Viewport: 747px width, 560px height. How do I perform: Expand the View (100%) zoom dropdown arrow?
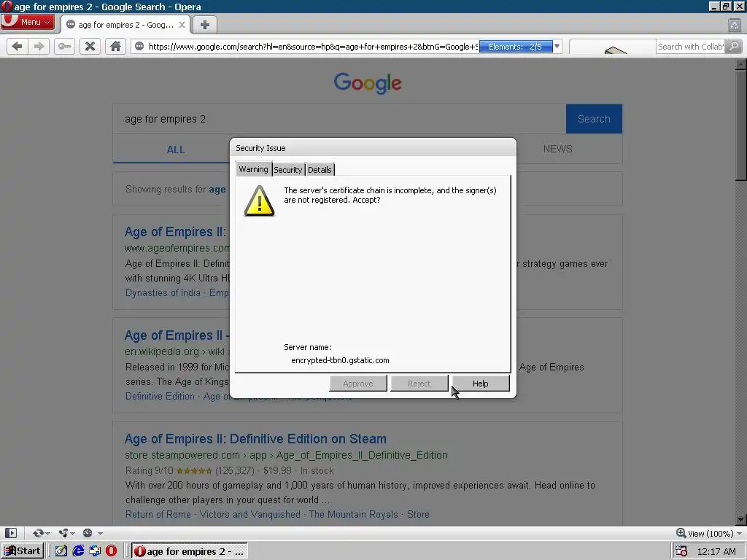coord(740,533)
